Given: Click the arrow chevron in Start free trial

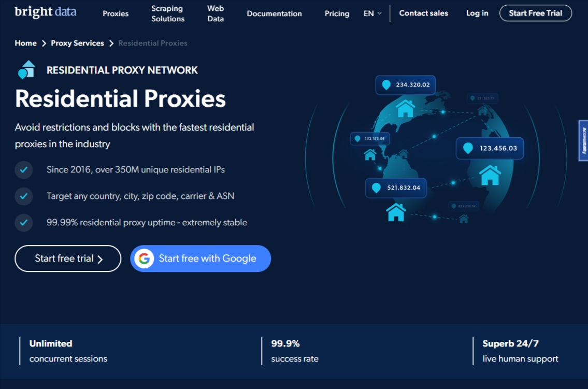Looking at the screenshot, I should coord(100,260).
